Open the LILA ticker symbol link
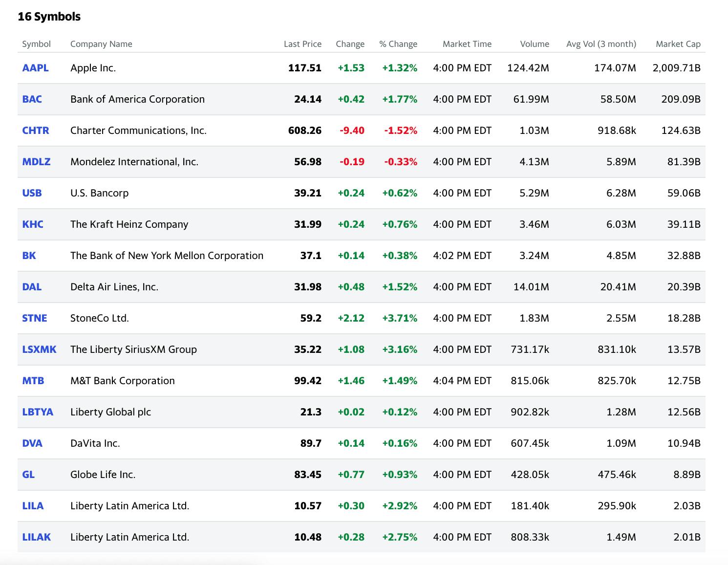Image resolution: width=728 pixels, height=565 pixels. coord(33,506)
